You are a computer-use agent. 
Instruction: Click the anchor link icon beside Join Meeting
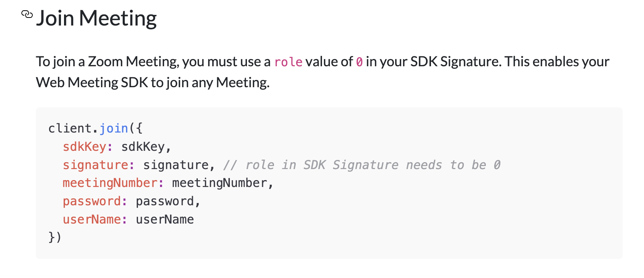point(27,14)
